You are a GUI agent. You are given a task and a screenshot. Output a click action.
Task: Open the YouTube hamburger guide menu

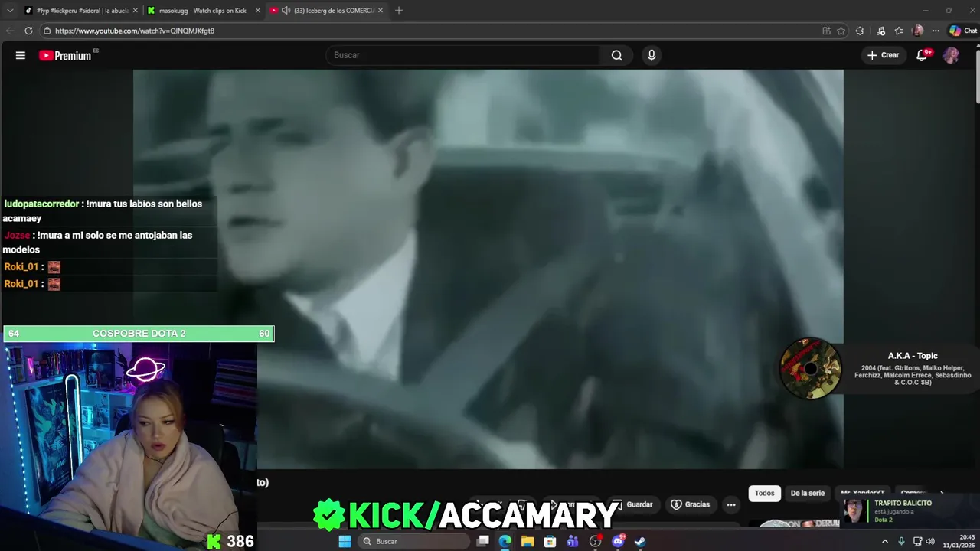[21, 55]
